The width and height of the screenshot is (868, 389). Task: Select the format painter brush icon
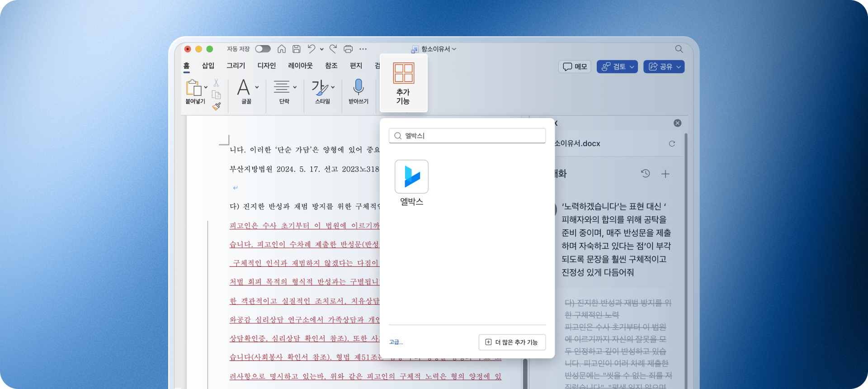point(217,106)
